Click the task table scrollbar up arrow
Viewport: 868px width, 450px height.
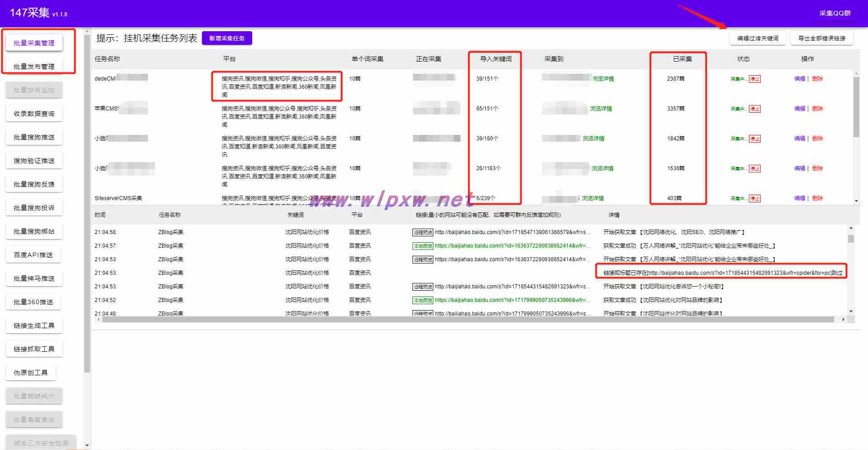click(856, 73)
